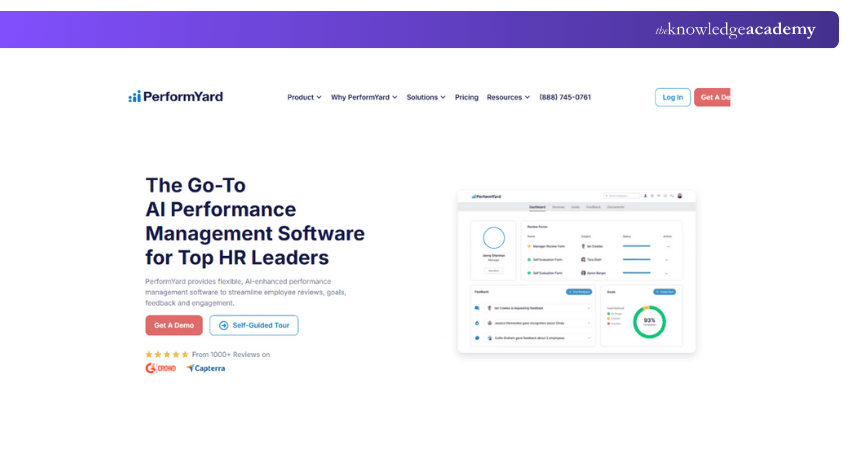Screen dimensions: 850x450
Task: Click the Self Evaluation Form for Aaron Berger
Action: (x=548, y=273)
